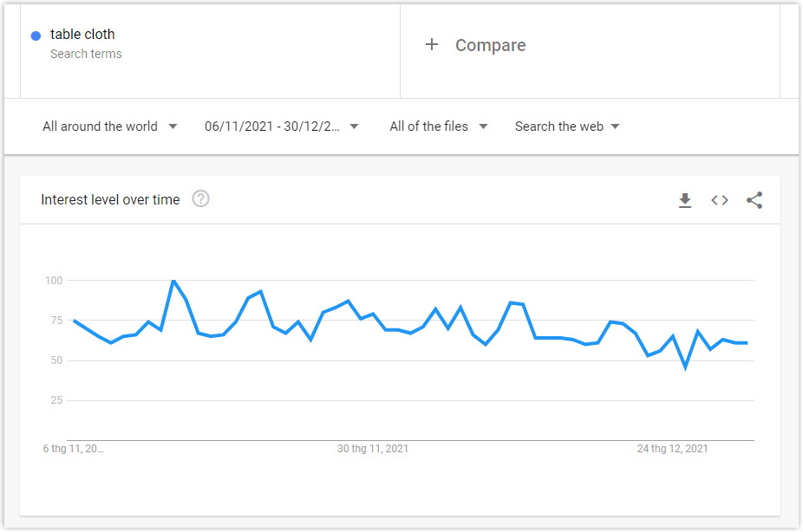Open the embed code icon
Screen dimensions: 803x532
tap(720, 200)
